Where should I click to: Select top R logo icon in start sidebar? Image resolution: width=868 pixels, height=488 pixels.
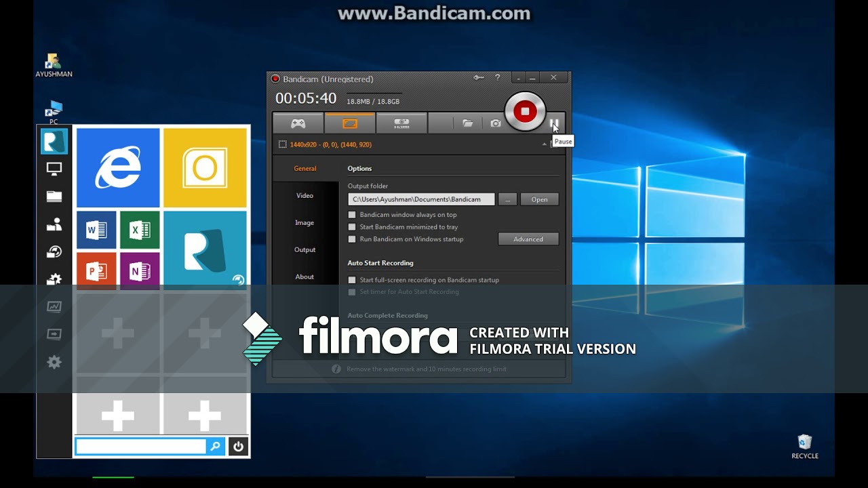click(x=54, y=142)
